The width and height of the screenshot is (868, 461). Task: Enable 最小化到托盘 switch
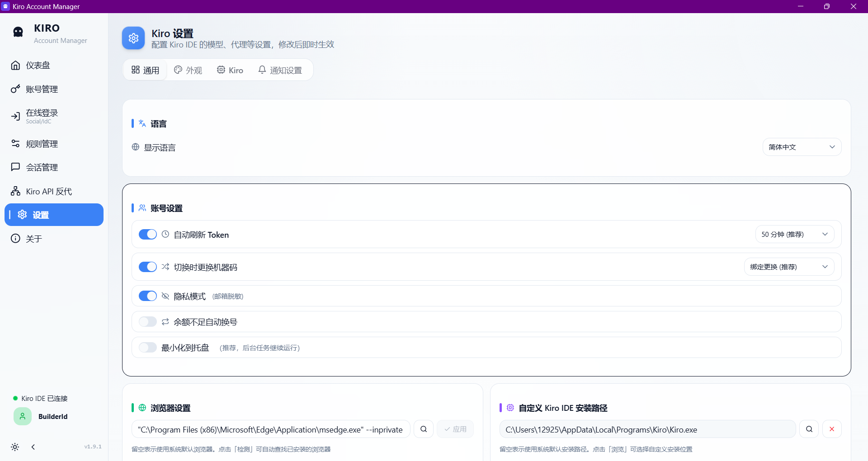pos(147,347)
